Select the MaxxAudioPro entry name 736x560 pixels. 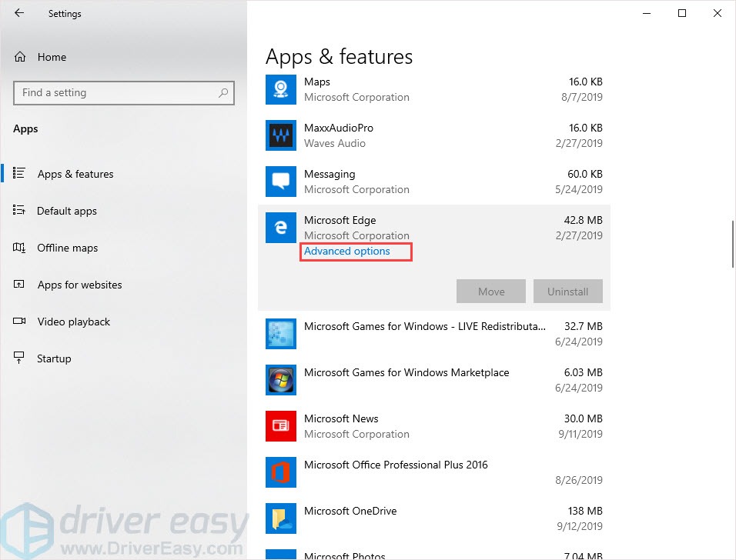[339, 128]
